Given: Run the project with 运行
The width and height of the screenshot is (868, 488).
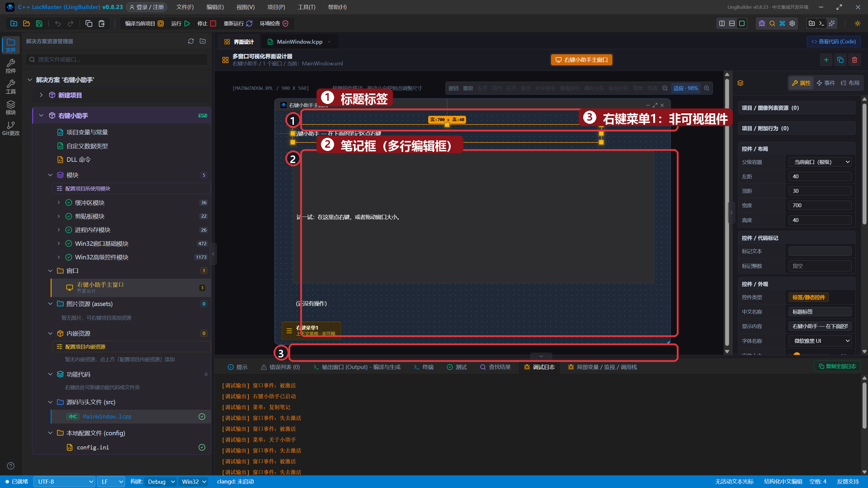Looking at the screenshot, I should pos(180,23).
